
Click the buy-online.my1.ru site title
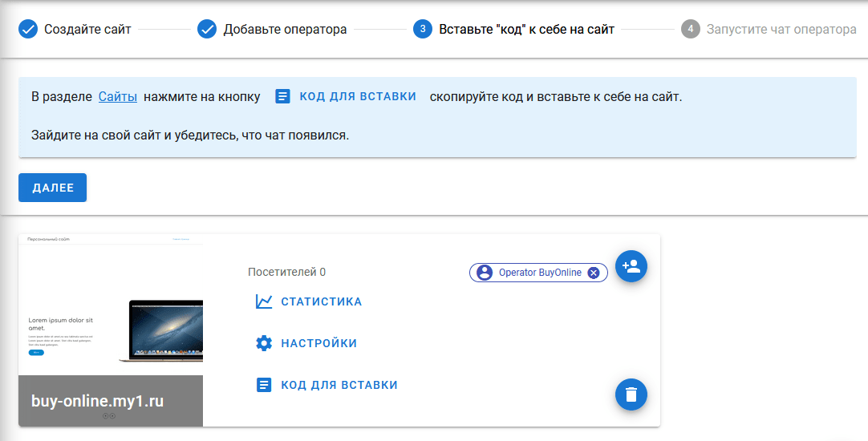[x=97, y=400]
